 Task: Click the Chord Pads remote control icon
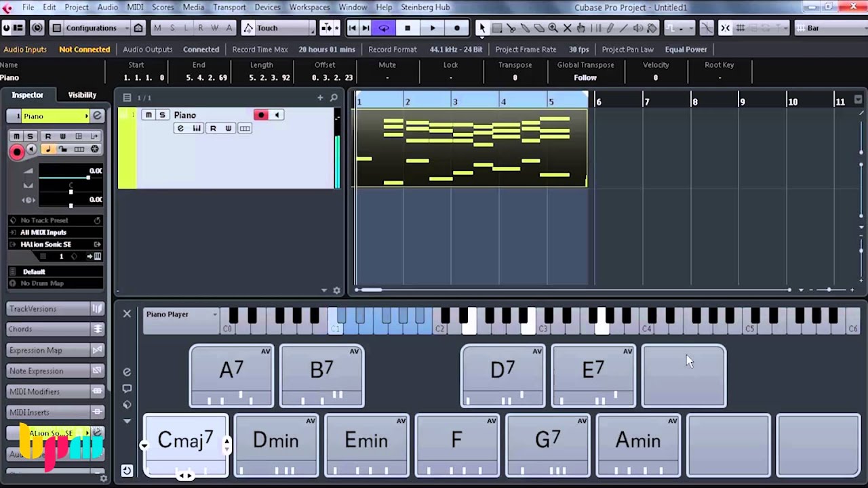(x=127, y=471)
